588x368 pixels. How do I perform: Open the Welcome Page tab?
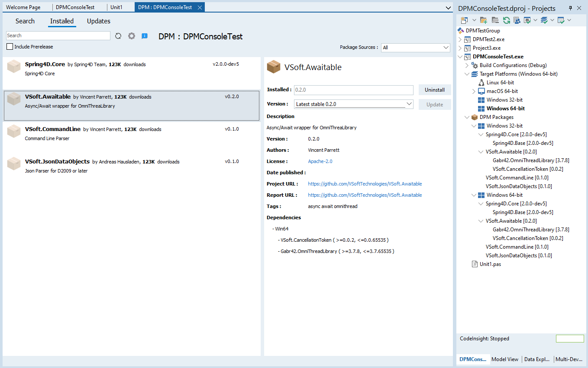coord(23,7)
